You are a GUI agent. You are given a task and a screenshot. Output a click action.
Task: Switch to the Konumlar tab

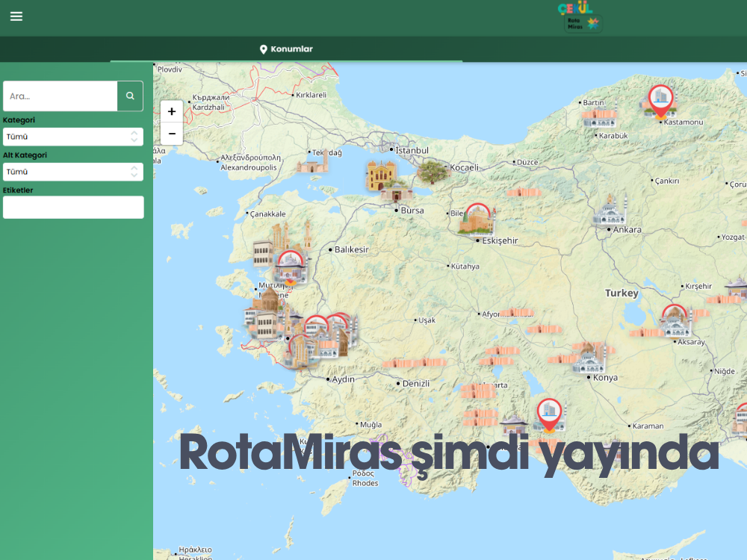pos(286,49)
